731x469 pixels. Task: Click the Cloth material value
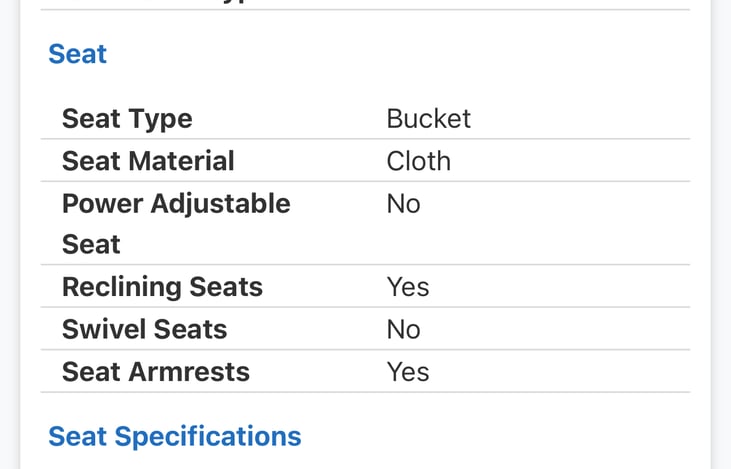click(418, 161)
